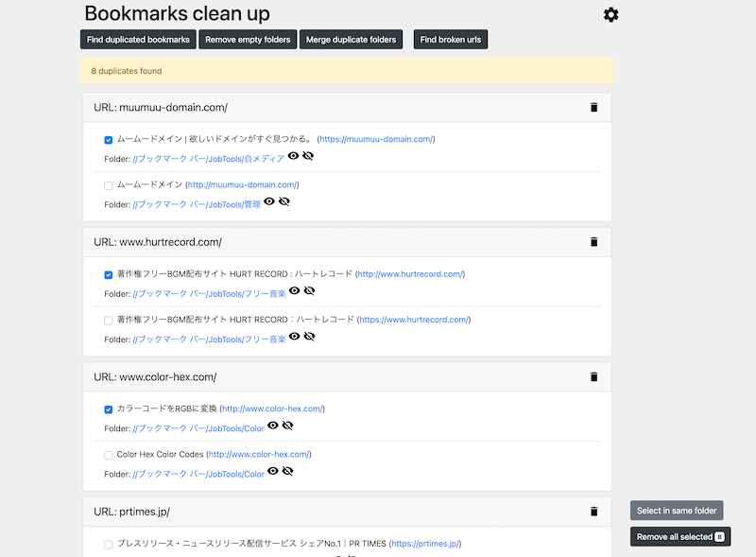Click Find duplicated bookmarks button

(138, 40)
